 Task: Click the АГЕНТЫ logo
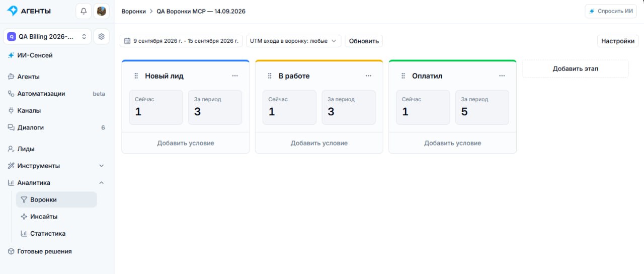[x=29, y=11]
